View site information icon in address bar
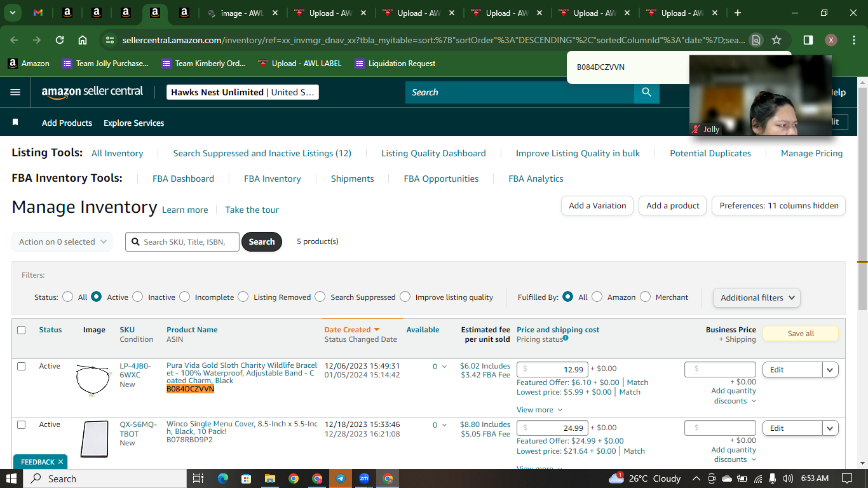 [x=111, y=40]
